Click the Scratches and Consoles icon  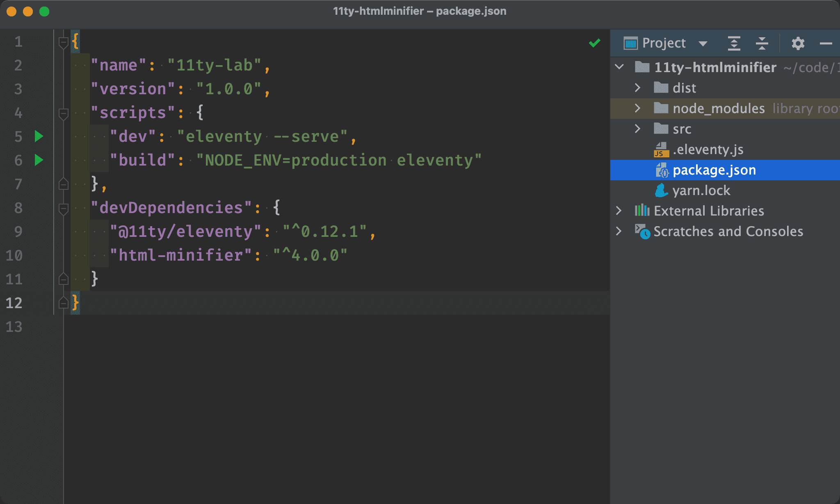pos(642,232)
